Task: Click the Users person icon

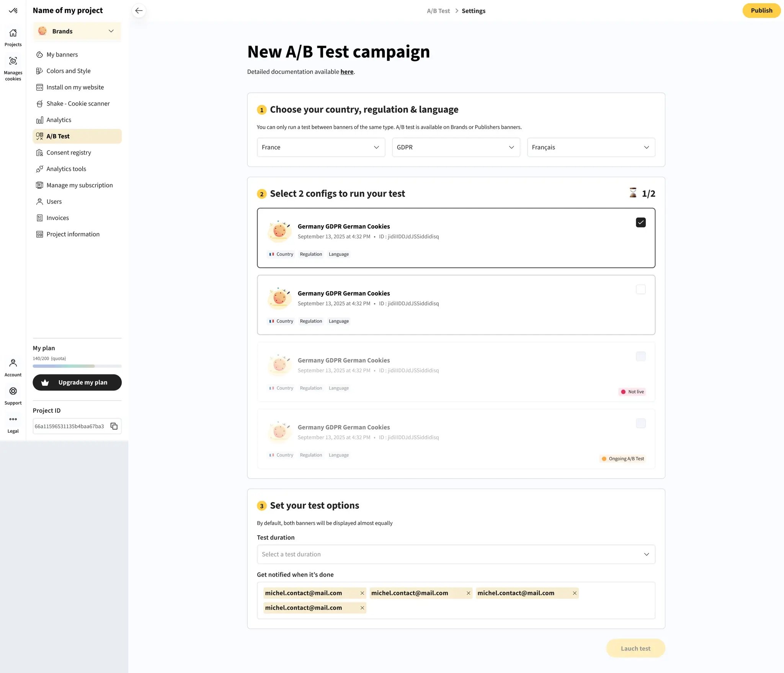Action: 39,202
